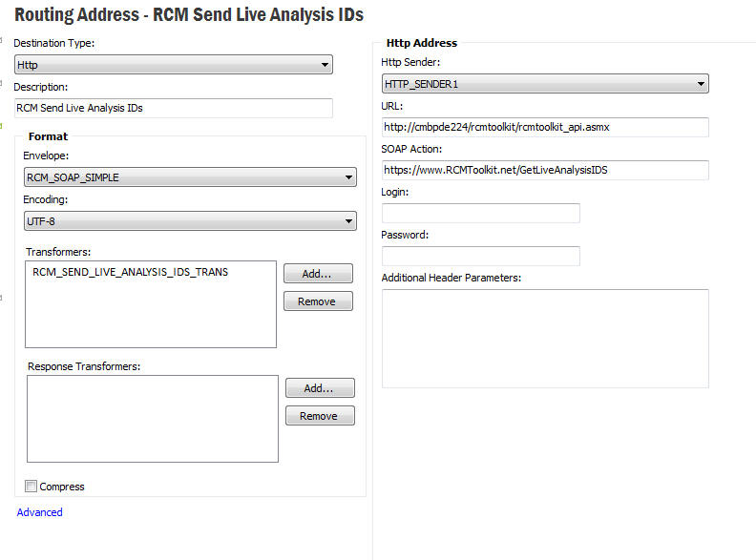This screenshot has height=560, width=756.
Task: Focus the SOAP Action text field
Action: (544, 170)
